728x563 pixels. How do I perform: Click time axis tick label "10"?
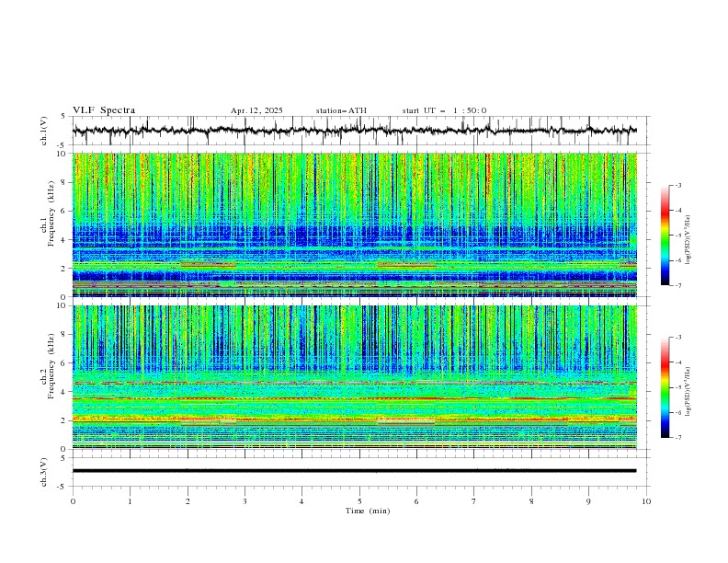tap(646, 501)
